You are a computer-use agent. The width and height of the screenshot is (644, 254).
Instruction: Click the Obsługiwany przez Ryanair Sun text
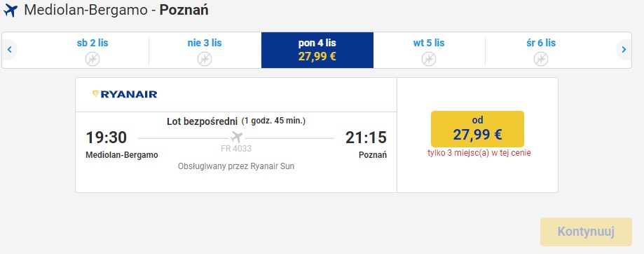(236, 166)
